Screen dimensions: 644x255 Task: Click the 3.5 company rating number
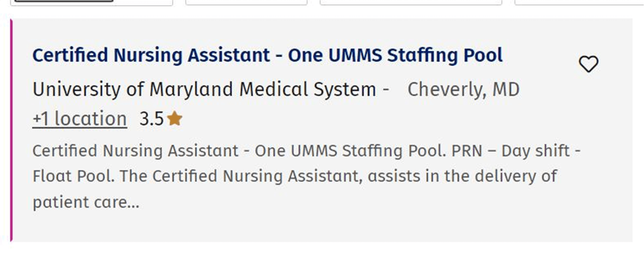click(x=151, y=118)
